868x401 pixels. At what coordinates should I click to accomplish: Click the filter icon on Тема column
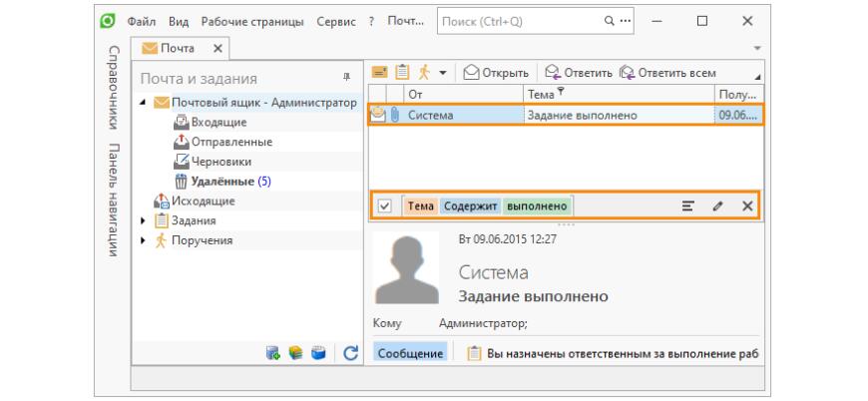click(561, 92)
